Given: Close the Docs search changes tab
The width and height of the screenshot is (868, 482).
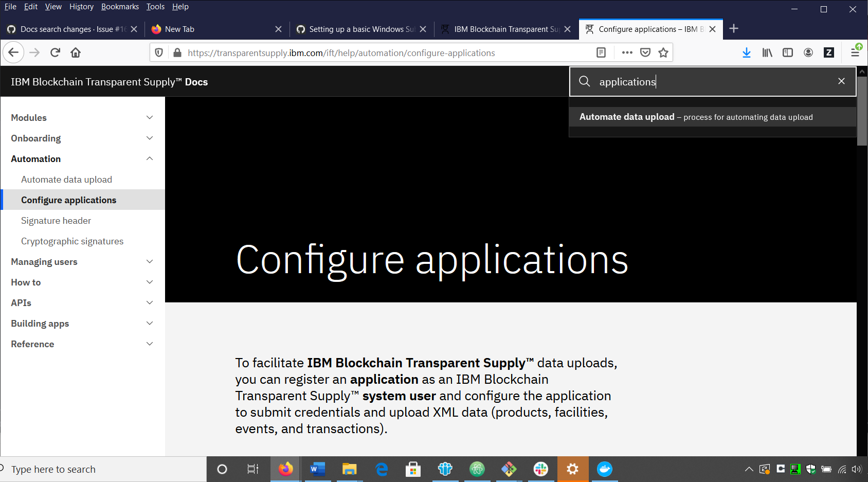Looking at the screenshot, I should tap(134, 29).
